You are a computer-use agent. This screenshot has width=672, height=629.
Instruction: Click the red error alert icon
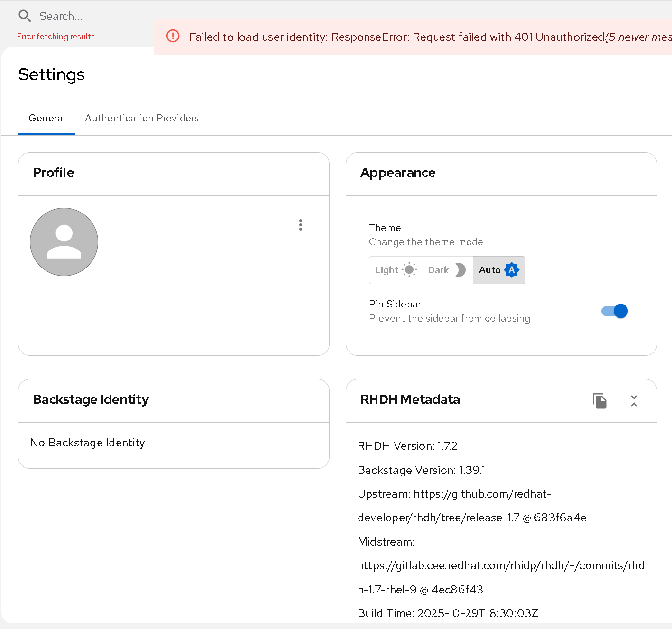173,36
